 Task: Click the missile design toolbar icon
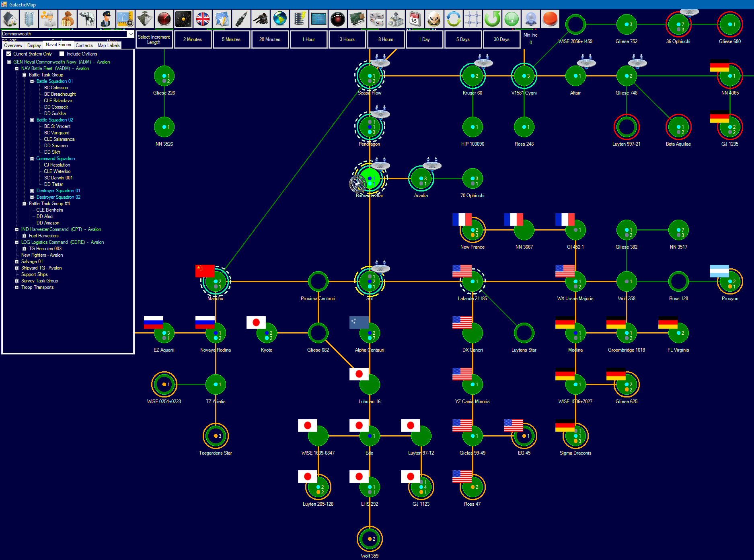pyautogui.click(x=241, y=19)
